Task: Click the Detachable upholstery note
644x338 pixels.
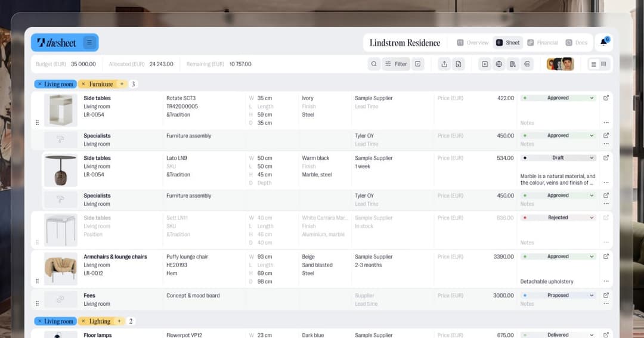Action: pyautogui.click(x=547, y=281)
